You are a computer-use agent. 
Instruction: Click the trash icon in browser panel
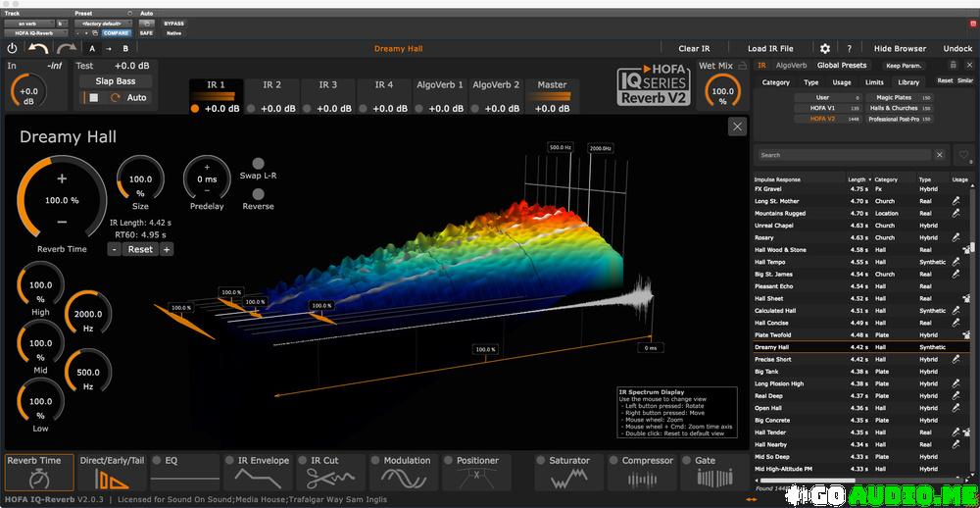[953, 65]
